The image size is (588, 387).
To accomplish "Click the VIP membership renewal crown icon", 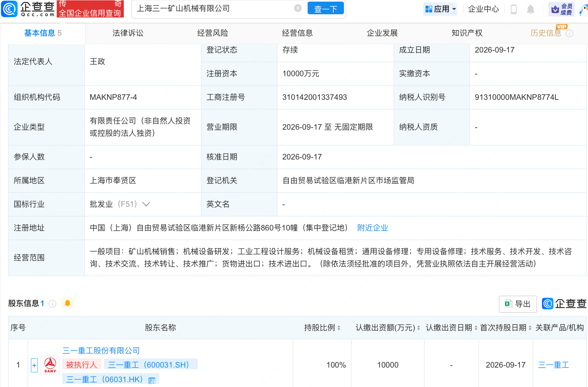I will point(561,9).
